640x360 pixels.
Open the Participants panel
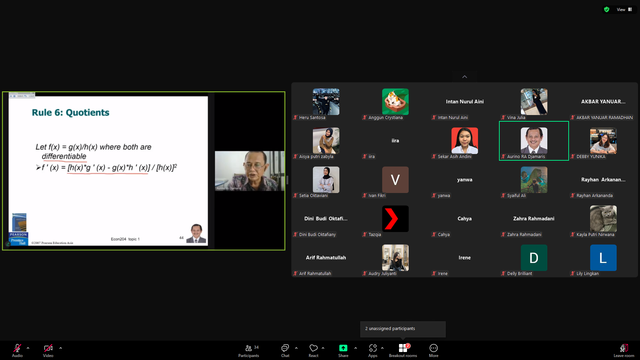pos(249,350)
